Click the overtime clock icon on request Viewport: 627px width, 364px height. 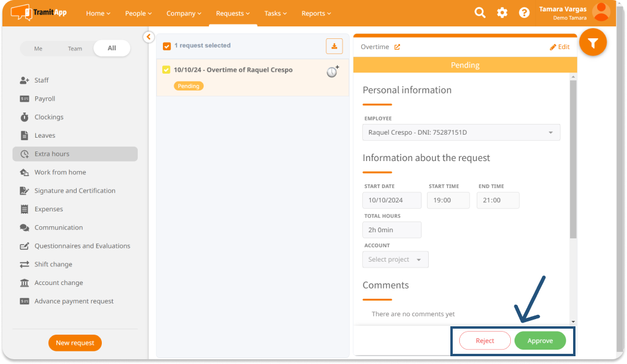point(332,71)
